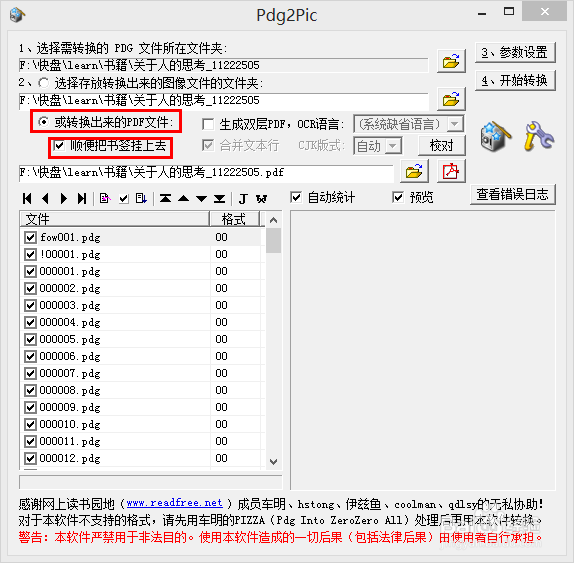This screenshot has width=574, height=563.
Task: Click the J toolbar icon
Action: [243, 199]
